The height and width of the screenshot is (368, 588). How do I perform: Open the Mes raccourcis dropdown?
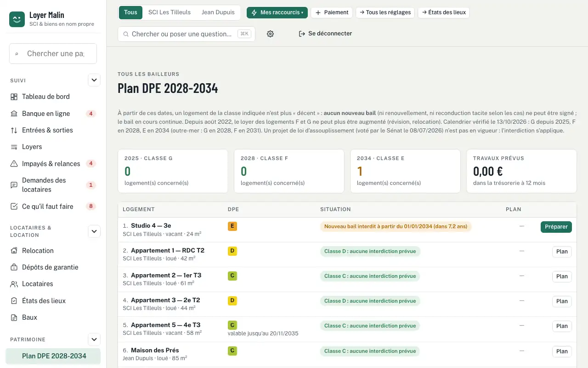point(277,12)
